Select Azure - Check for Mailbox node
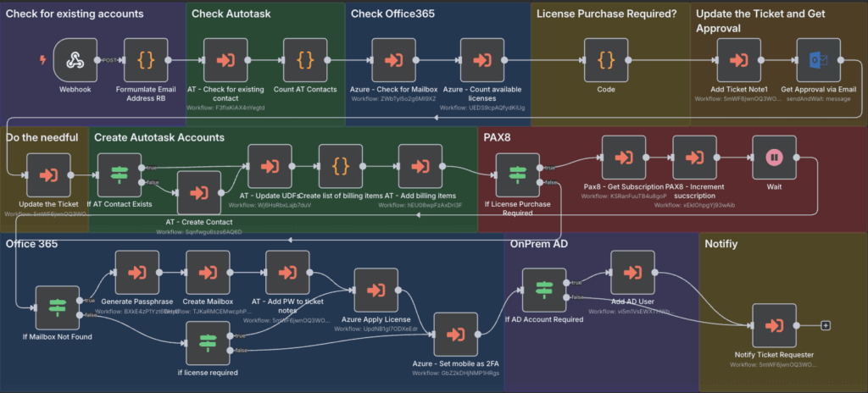Image resolution: width=868 pixels, height=393 pixels. 393,60
